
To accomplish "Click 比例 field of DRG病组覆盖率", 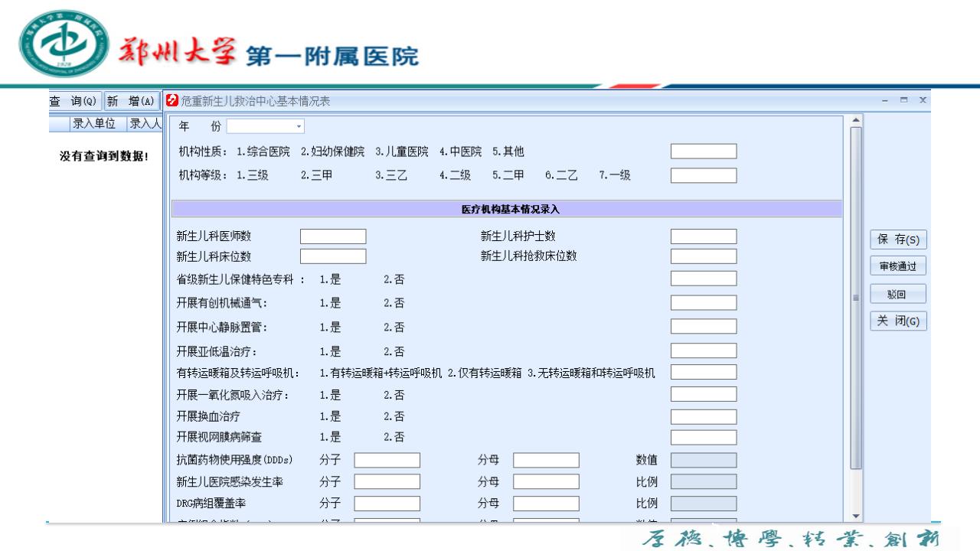I will pyautogui.click(x=704, y=504).
